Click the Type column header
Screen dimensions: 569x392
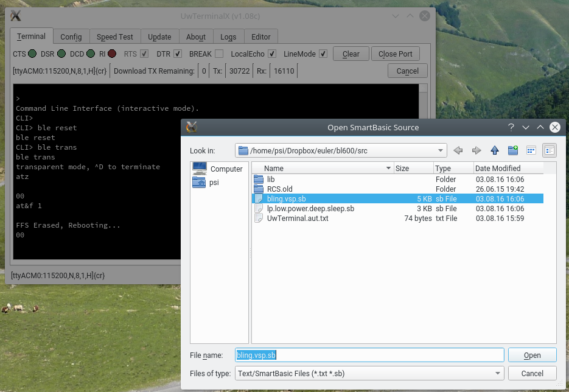tap(453, 168)
